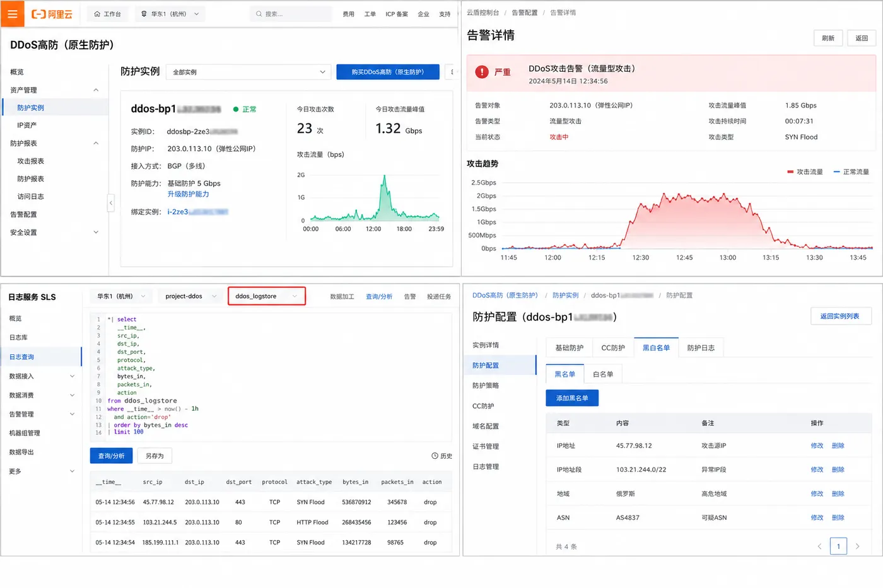883x588 pixels.
Task: Click the red severe alert icon
Action: pyautogui.click(x=482, y=72)
